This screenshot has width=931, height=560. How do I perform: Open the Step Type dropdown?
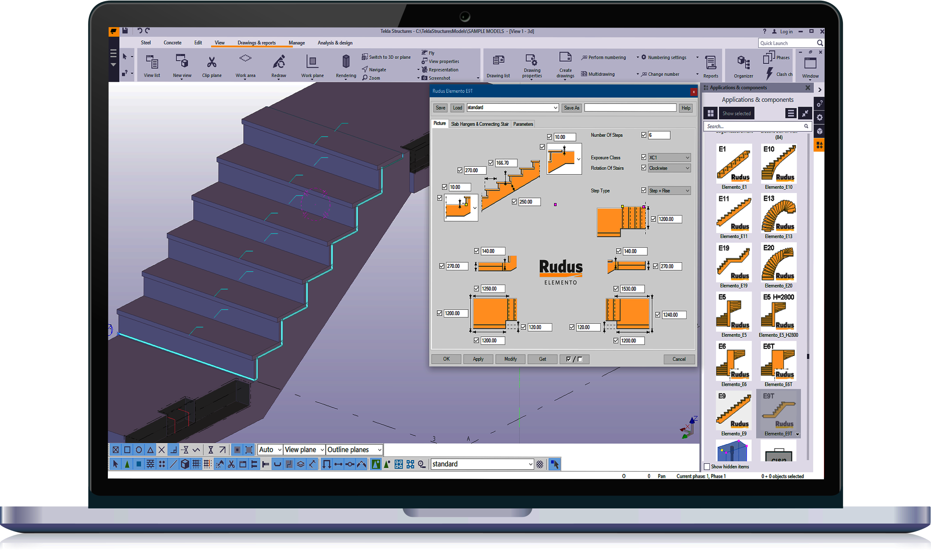coord(669,190)
